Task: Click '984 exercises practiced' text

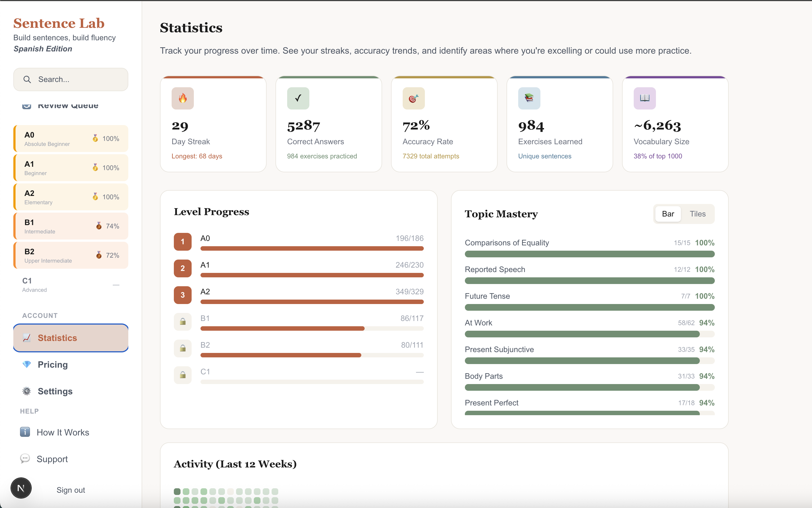Action: point(322,156)
